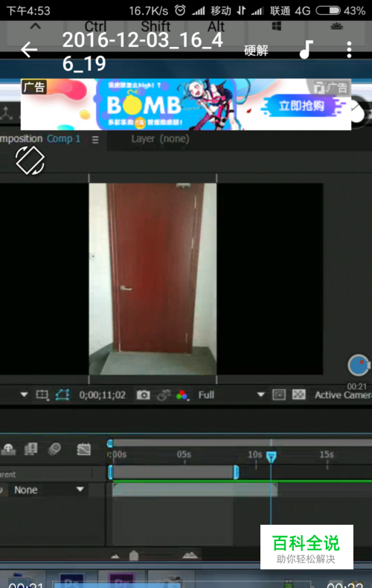Select the layer duration bar in timeline
372x588 pixels.
(x=195, y=490)
